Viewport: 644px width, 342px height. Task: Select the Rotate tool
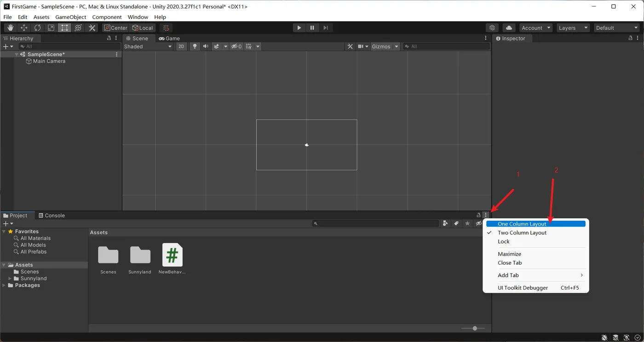(x=37, y=28)
